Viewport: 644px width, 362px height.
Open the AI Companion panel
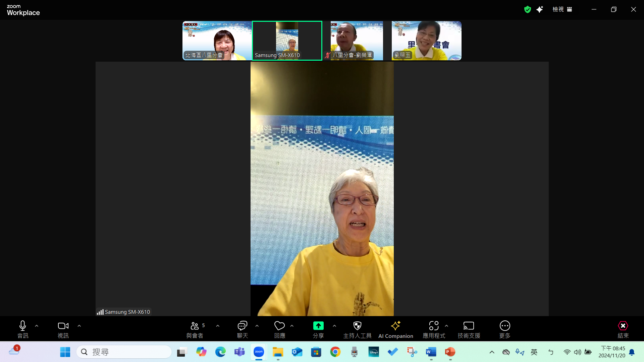click(x=395, y=329)
